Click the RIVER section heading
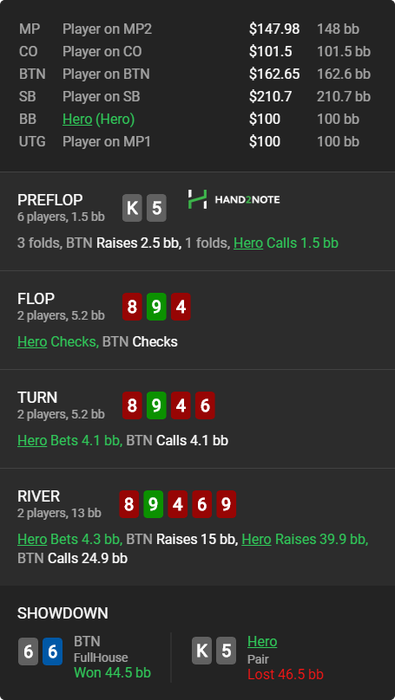Viewport: 395px width, 700px height. tap(39, 496)
